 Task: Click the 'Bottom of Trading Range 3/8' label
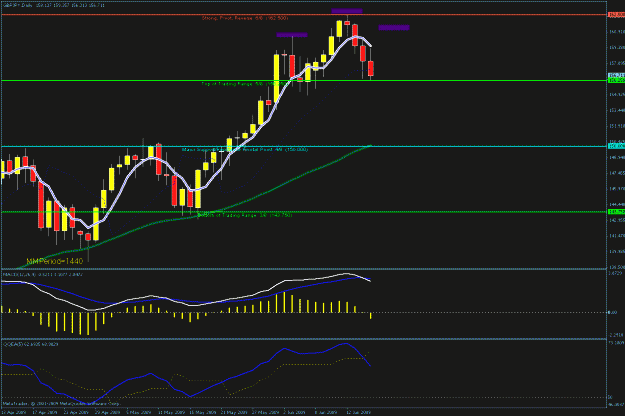245,215
